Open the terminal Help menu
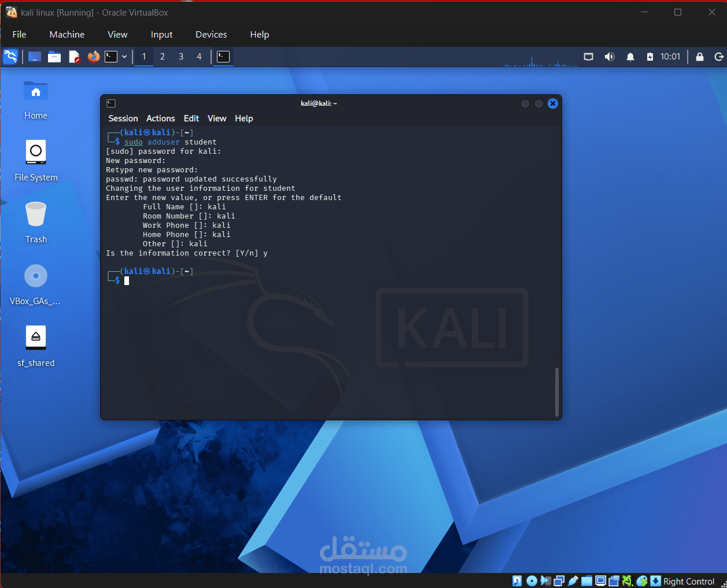 point(244,119)
